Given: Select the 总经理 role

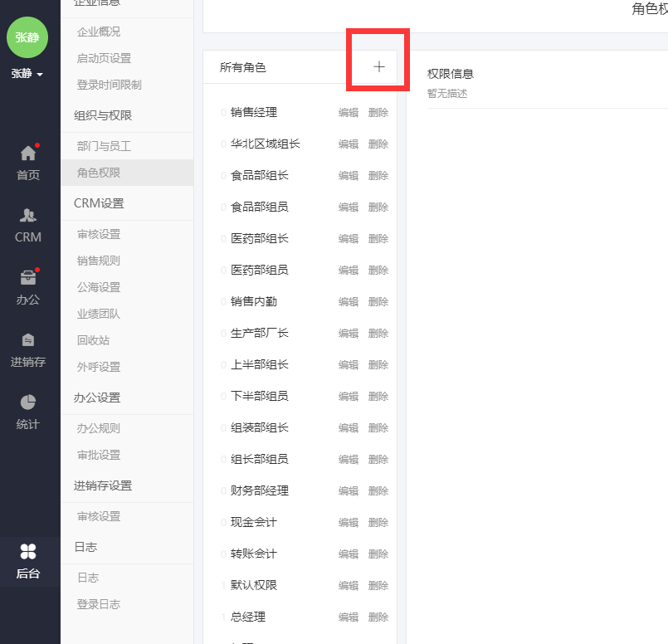Looking at the screenshot, I should coord(248,617).
